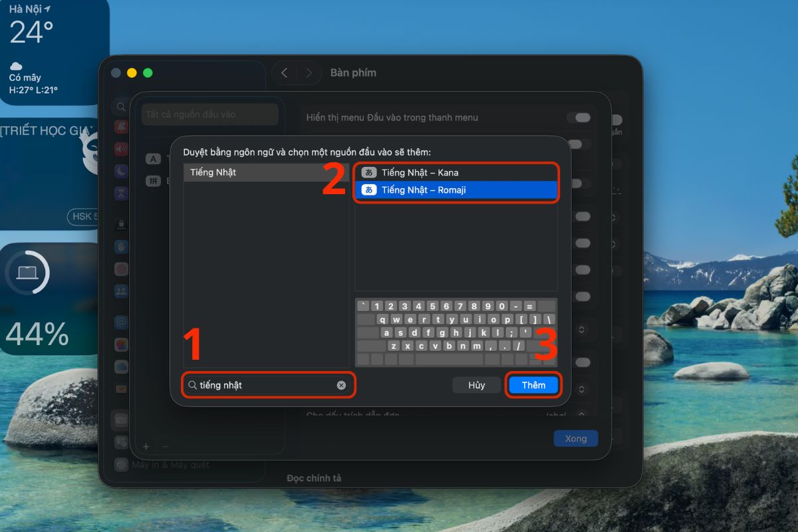This screenshot has height=532, width=798.
Task: Toggle 'Hiển thị menu Đầu vào trong thanh menu' switch
Action: click(579, 118)
